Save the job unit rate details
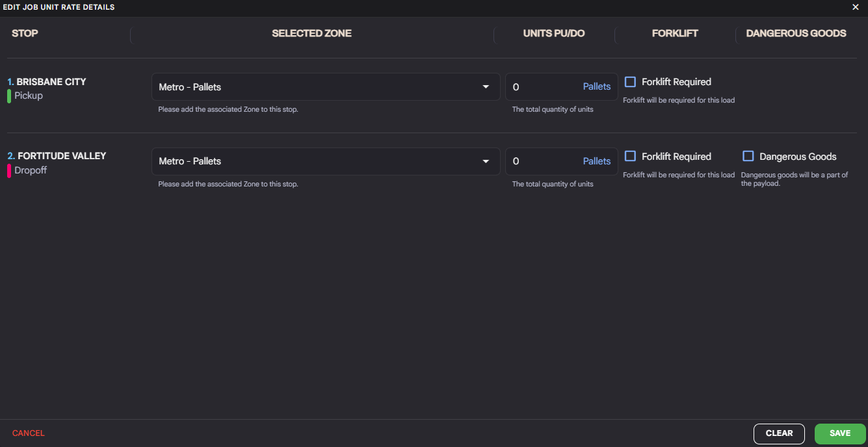The image size is (868, 447). point(840,433)
